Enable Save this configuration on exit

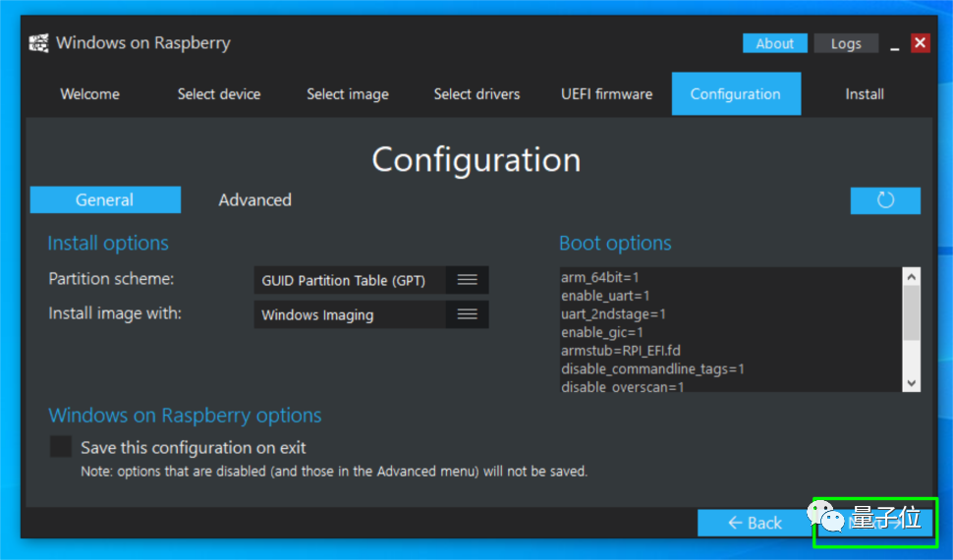click(61, 447)
